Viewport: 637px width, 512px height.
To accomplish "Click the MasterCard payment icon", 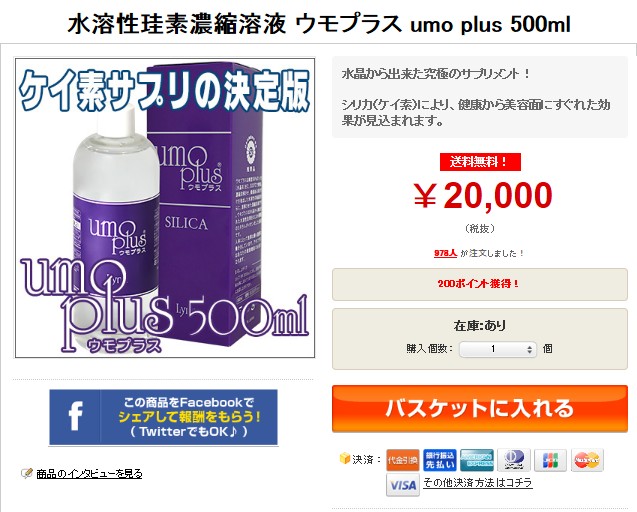I will pyautogui.click(x=587, y=460).
